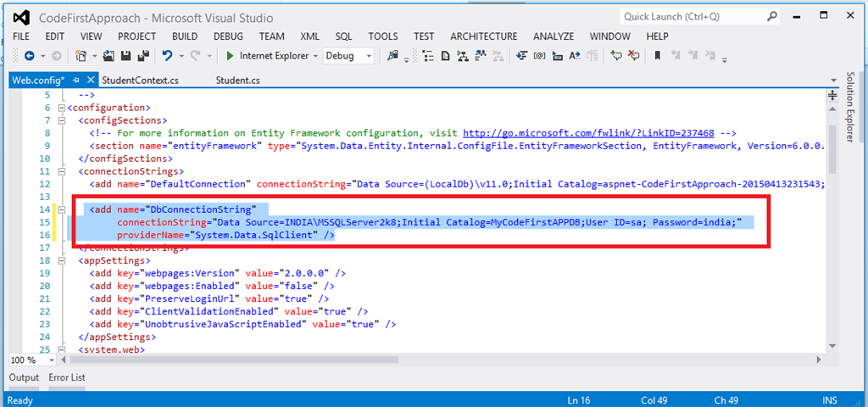Toggle a bookmark on the current line
The image size is (868, 407).
click(658, 56)
